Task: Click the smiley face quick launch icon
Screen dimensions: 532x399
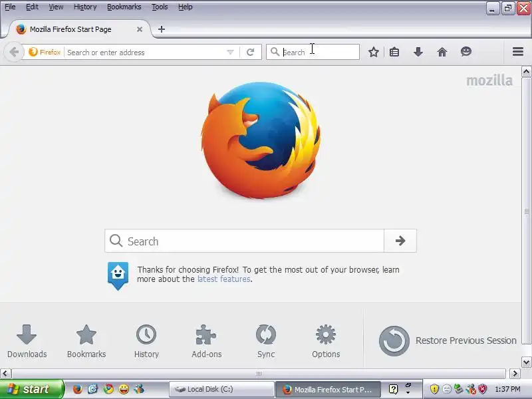Action: [124, 389]
